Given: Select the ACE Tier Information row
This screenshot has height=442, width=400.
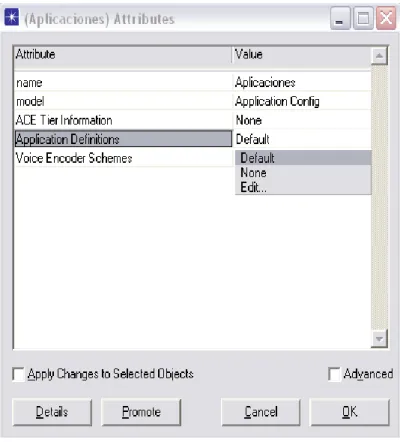Looking at the screenshot, I should [x=123, y=120].
